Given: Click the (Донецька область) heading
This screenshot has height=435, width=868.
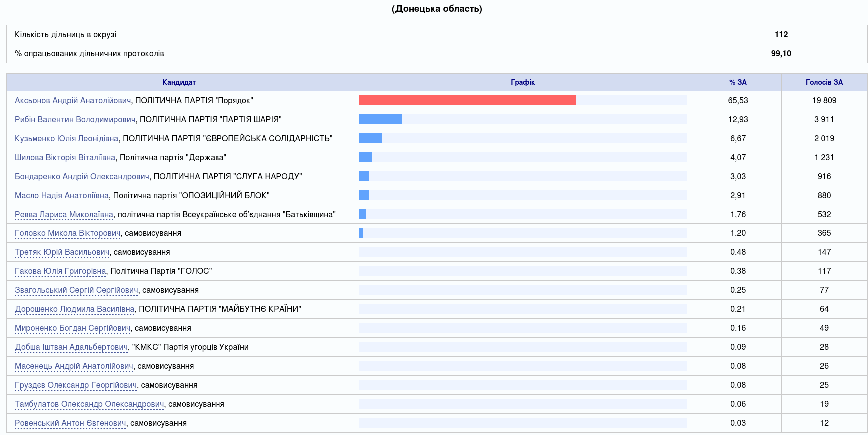Looking at the screenshot, I should click(x=436, y=9).
